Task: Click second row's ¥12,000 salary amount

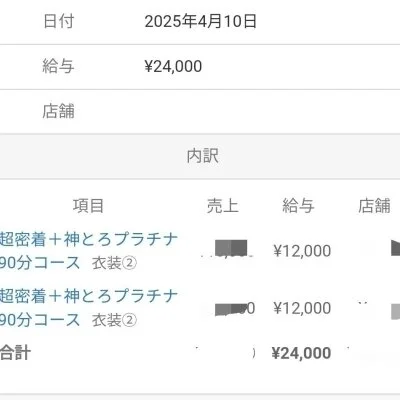Action: point(302,308)
